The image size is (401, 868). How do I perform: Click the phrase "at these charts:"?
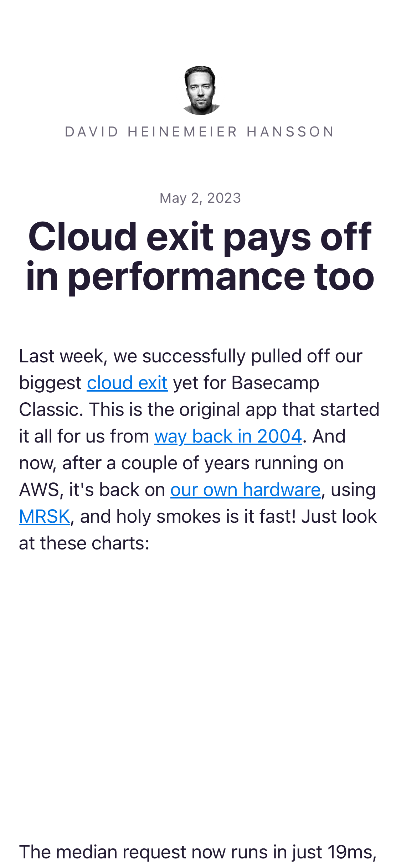pos(84,543)
